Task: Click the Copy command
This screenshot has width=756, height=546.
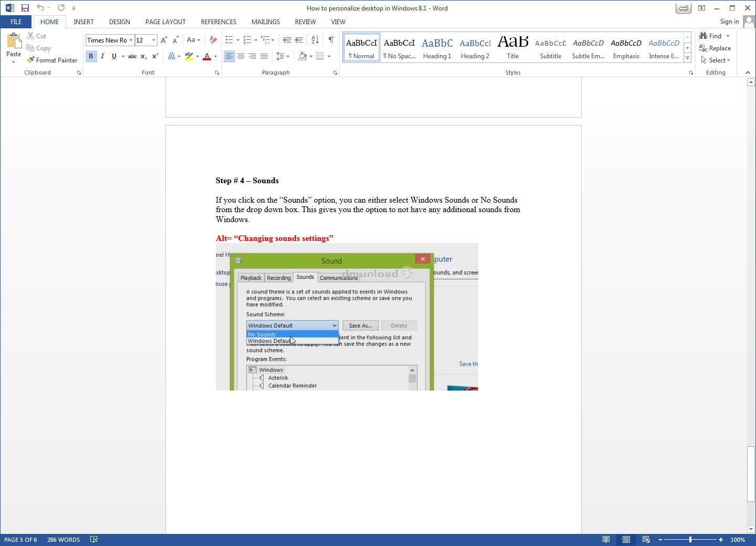Action: click(x=39, y=48)
